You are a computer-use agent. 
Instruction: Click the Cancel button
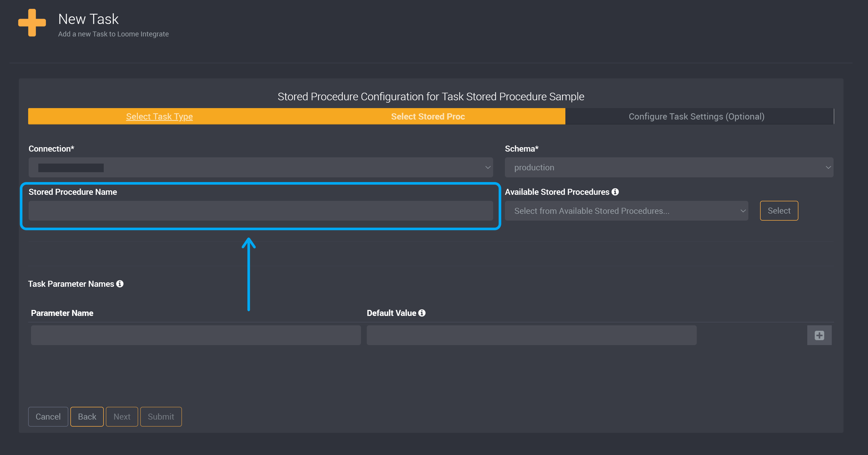(48, 417)
